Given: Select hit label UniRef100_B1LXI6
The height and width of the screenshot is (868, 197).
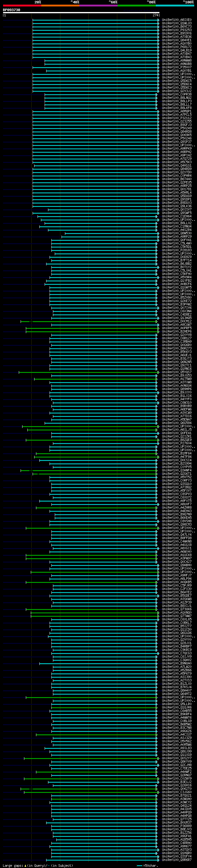Looking at the screenshot, I should (177, 396).
